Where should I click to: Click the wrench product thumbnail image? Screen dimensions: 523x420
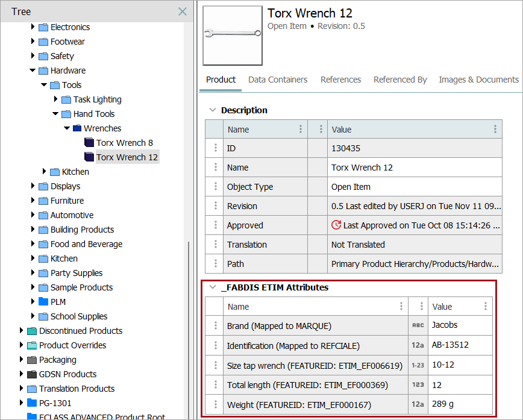[233, 36]
